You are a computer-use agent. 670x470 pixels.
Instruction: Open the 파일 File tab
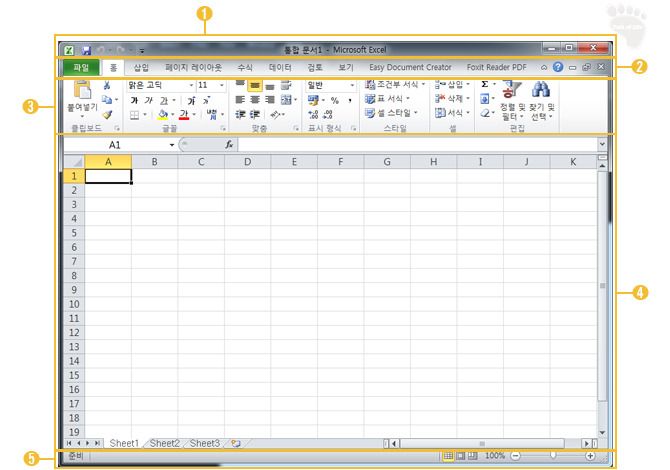coord(81,68)
